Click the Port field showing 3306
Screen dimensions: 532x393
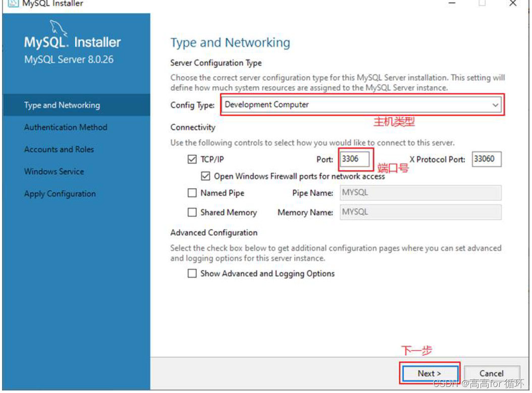[x=355, y=159]
